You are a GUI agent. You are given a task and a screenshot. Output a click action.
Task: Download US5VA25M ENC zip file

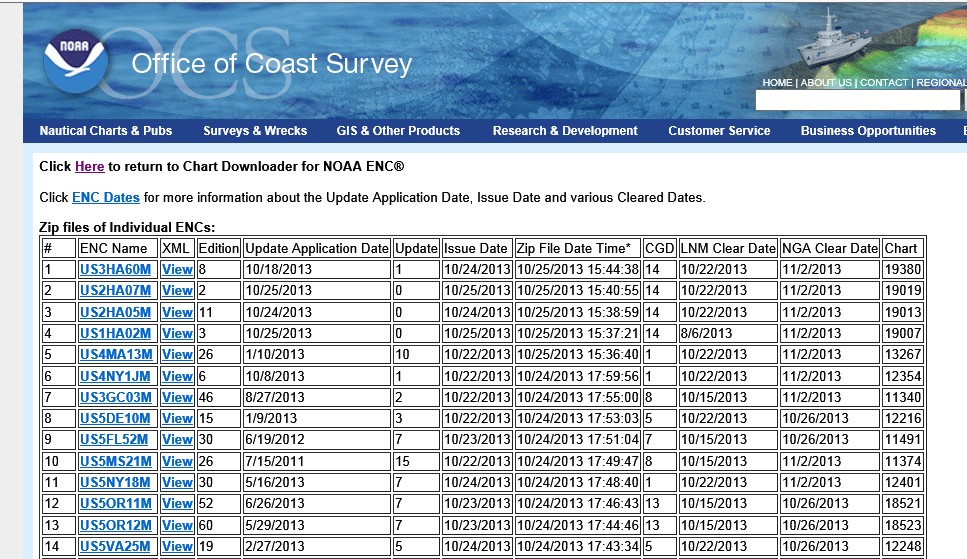tap(115, 546)
